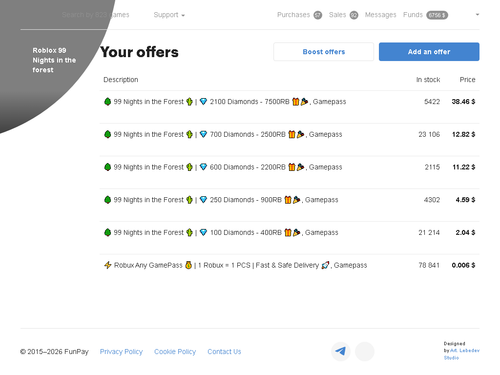
Task: Click the money bag icon in the Robux row
Action: (x=188, y=265)
